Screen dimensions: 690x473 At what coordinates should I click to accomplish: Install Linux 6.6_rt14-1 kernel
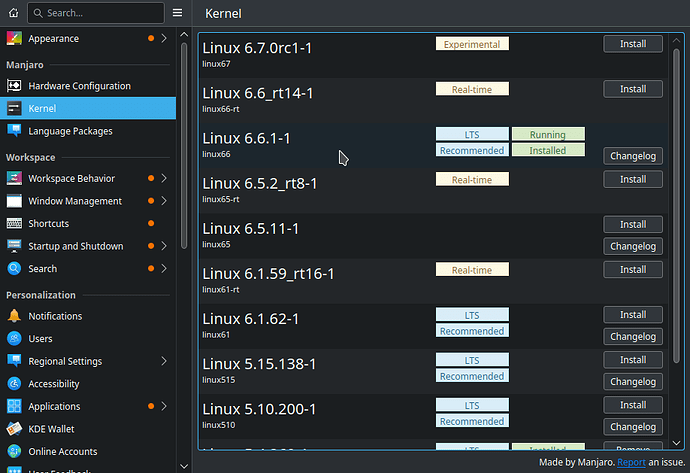(x=633, y=89)
